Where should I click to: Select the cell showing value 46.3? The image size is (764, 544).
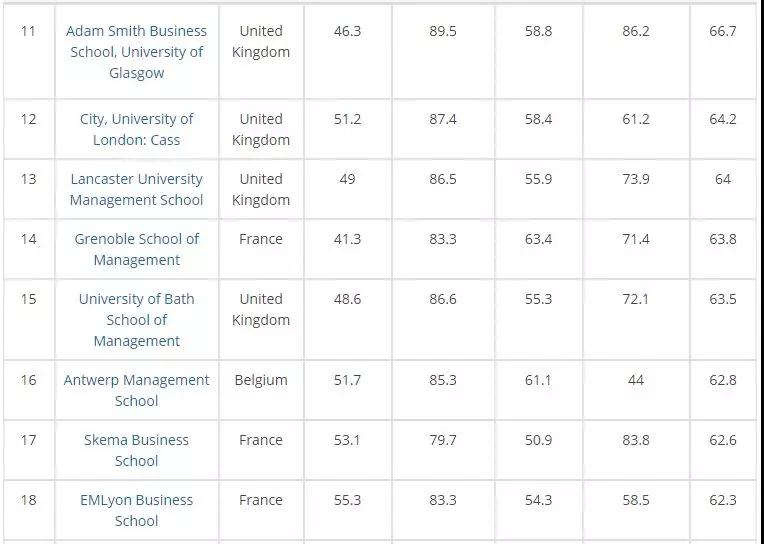click(x=347, y=31)
